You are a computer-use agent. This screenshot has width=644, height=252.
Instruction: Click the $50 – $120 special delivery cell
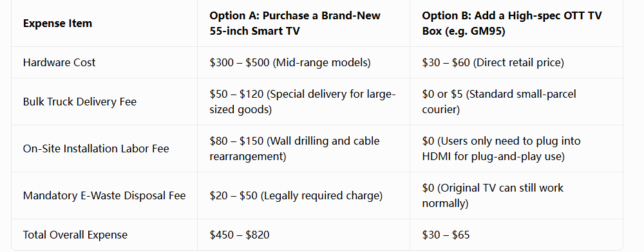(302, 102)
